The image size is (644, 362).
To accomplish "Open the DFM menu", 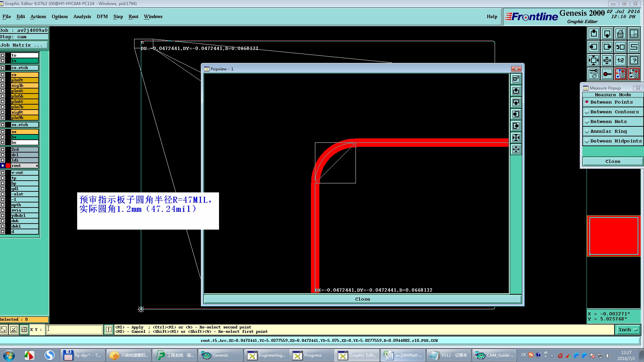I will [x=102, y=16].
